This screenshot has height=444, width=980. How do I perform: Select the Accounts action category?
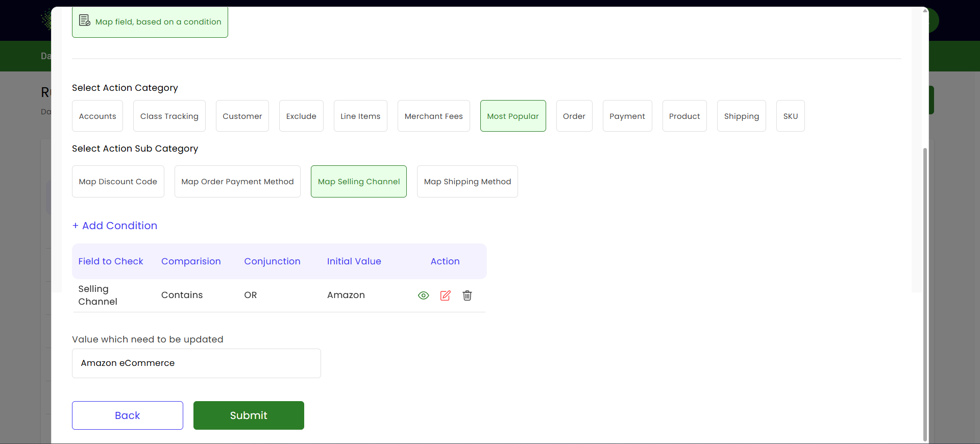[97, 116]
